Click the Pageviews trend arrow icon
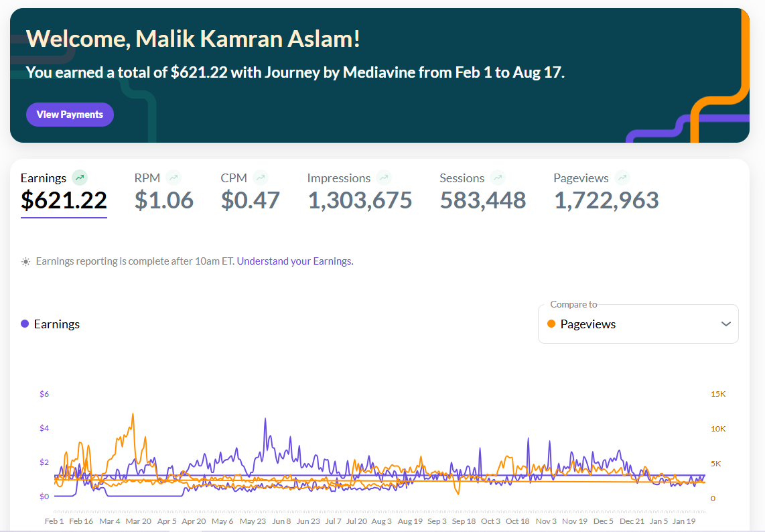This screenshot has height=532, width=765. pyautogui.click(x=622, y=178)
